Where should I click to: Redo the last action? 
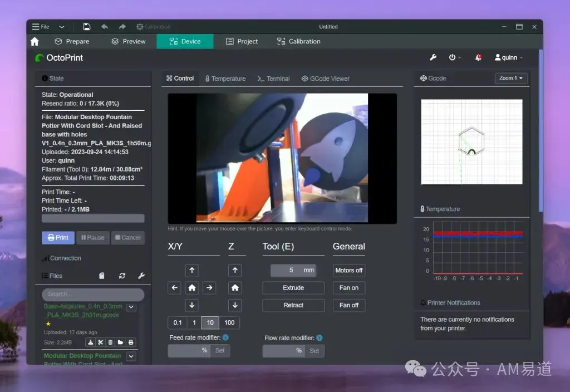tap(122, 27)
